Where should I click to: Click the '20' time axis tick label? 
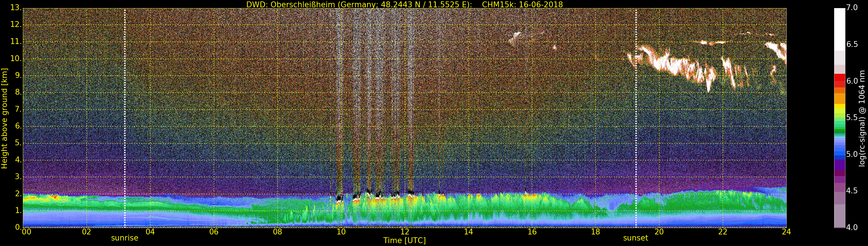coord(659,232)
